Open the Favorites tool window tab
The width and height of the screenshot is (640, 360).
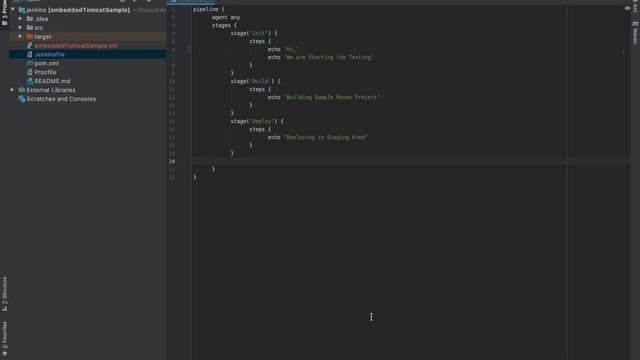pyautogui.click(x=4, y=338)
